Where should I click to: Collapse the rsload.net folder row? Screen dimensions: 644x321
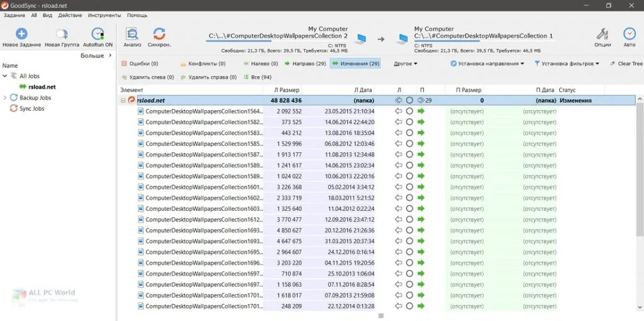[x=123, y=100]
